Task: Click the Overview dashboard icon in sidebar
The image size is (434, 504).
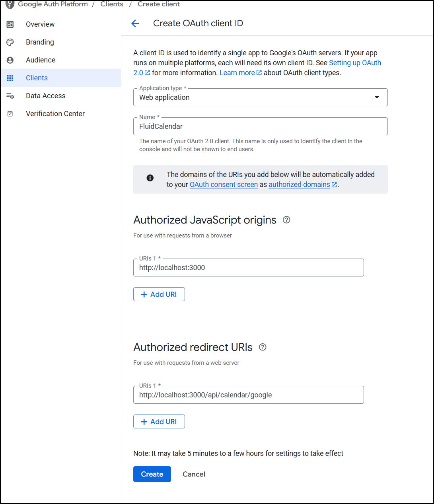Action: (10, 24)
